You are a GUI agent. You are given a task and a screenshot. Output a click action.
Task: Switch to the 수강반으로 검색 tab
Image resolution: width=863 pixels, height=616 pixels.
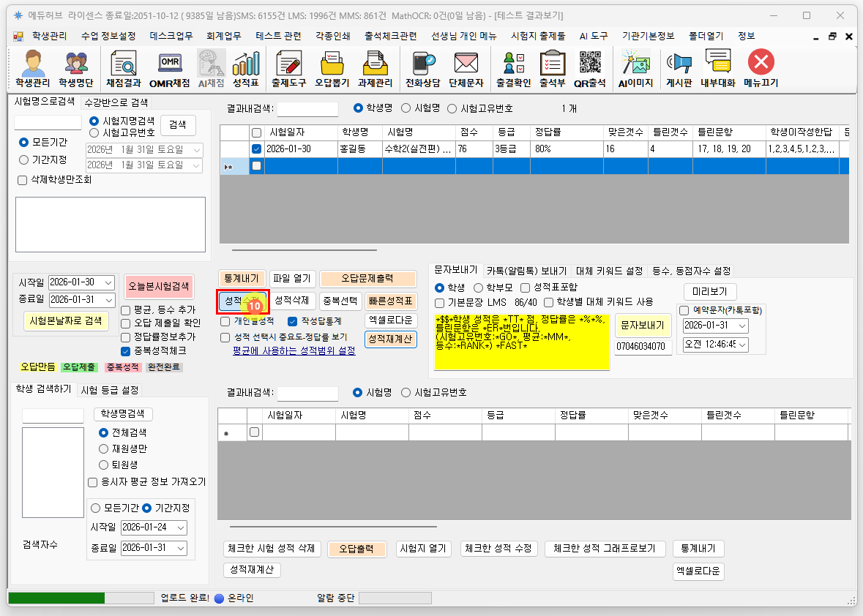pyautogui.click(x=116, y=102)
